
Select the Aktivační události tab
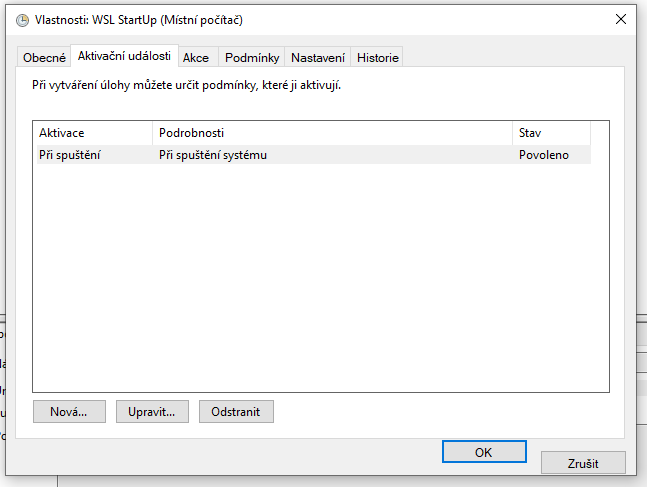(124, 57)
